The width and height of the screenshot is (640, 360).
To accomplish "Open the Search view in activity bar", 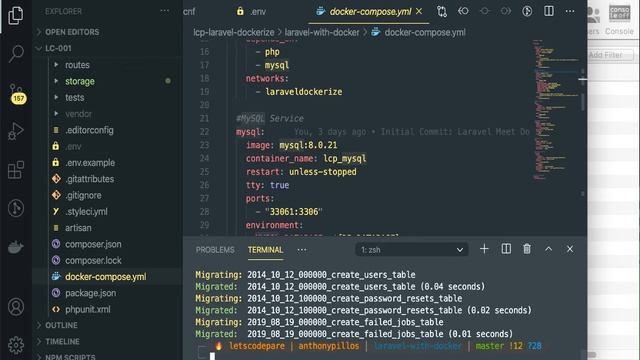I will [x=16, y=53].
